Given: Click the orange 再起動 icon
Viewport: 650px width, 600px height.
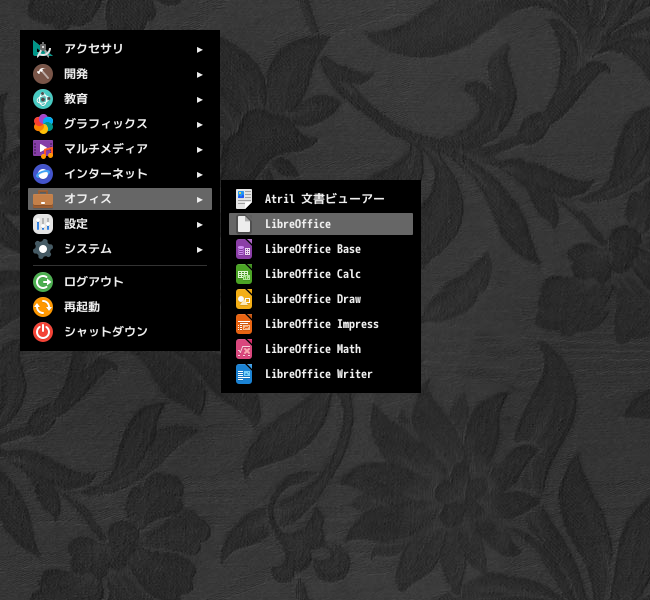Looking at the screenshot, I should (x=43, y=307).
